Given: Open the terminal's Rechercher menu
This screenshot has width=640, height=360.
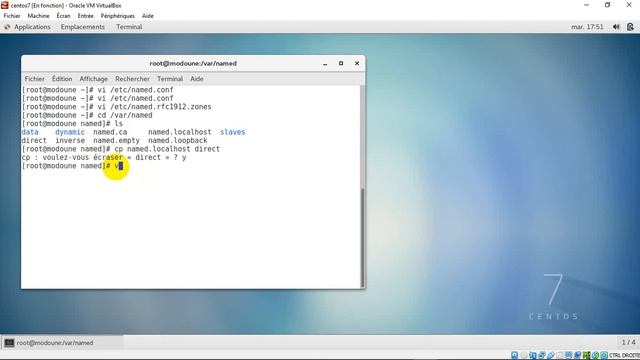Looking at the screenshot, I should [132, 79].
